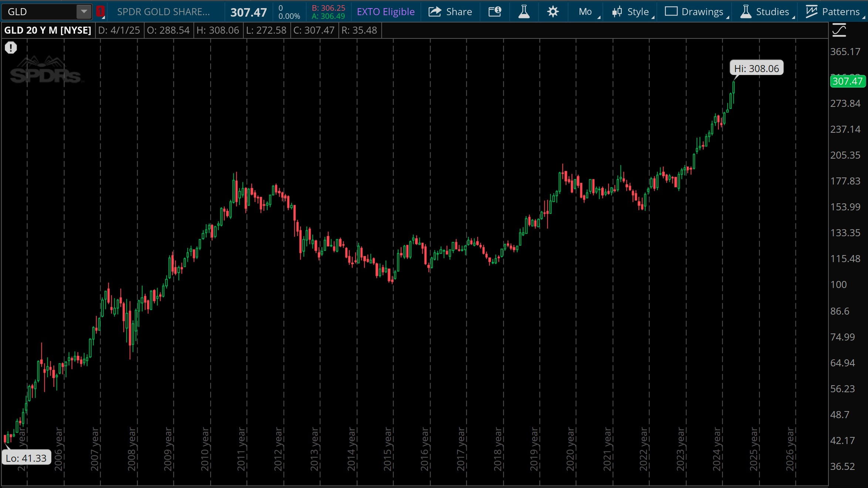Click the 64.94 price axis label
Image resolution: width=868 pixels, height=488 pixels.
click(843, 363)
